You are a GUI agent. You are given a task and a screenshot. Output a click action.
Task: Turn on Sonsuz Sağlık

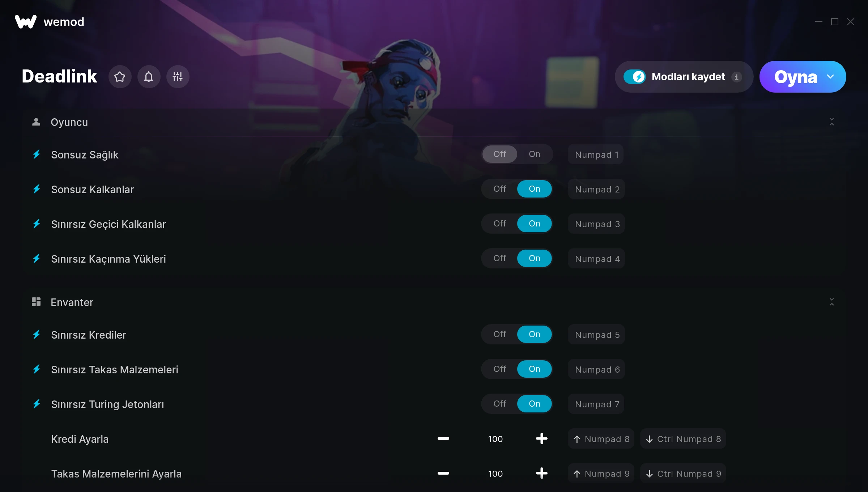click(x=534, y=154)
